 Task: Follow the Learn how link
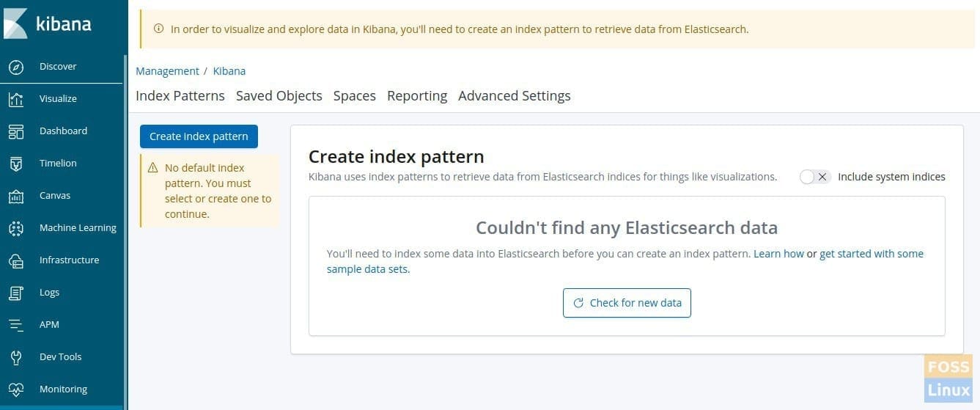[778, 254]
